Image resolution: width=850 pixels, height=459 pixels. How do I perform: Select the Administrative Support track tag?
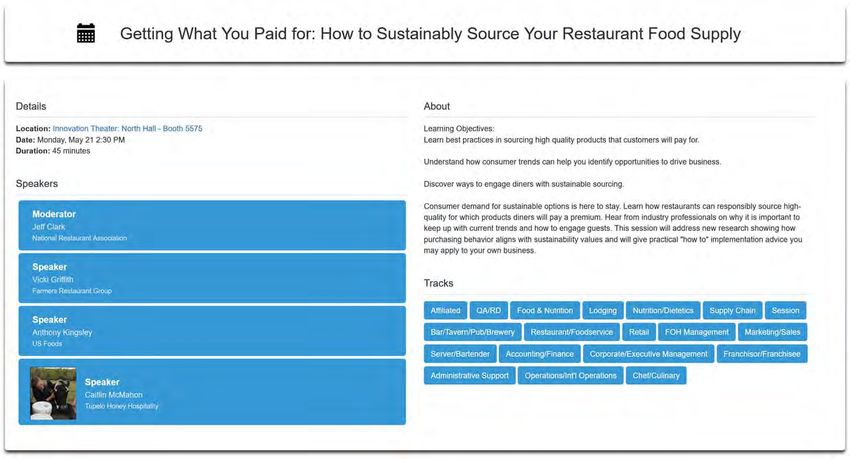pos(469,376)
